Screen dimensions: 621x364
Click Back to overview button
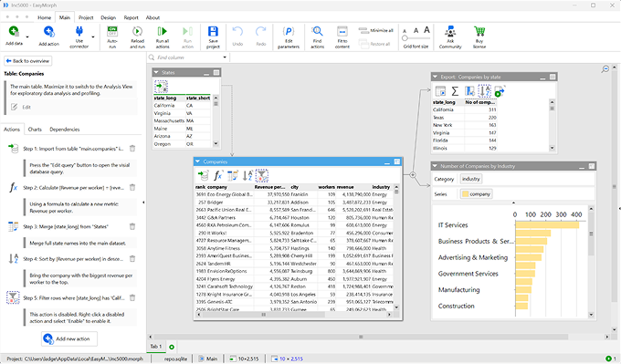27,61
